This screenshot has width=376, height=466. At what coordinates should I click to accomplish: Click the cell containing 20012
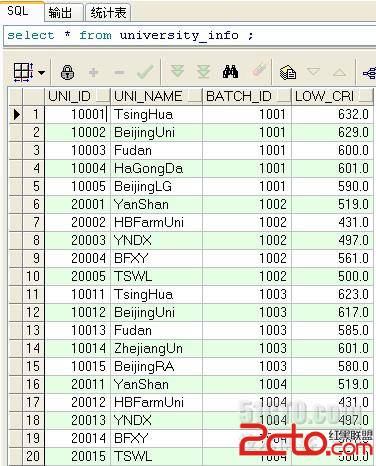click(x=77, y=402)
